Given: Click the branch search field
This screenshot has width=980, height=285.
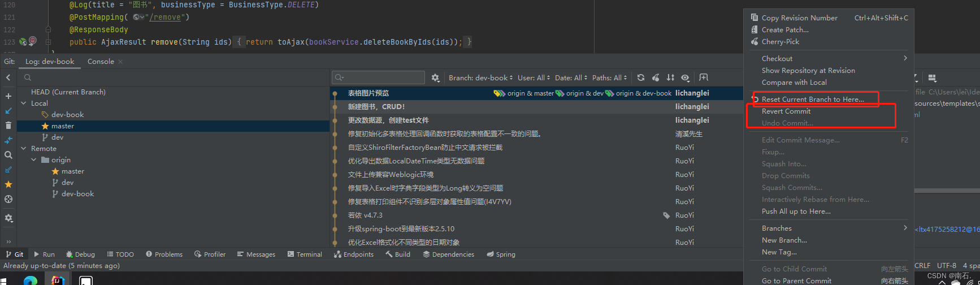Looking at the screenshot, I should [x=175, y=77].
